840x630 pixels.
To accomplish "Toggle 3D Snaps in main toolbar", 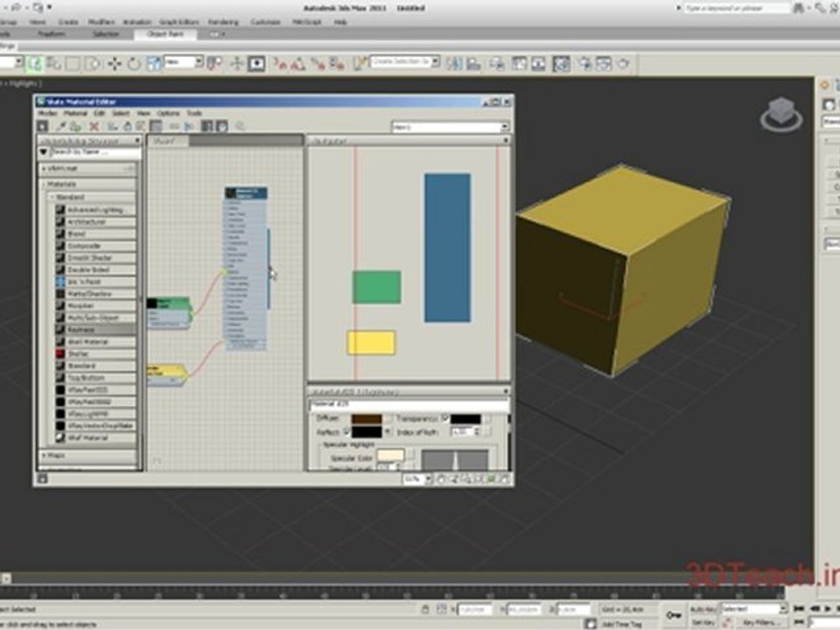I will (279, 64).
